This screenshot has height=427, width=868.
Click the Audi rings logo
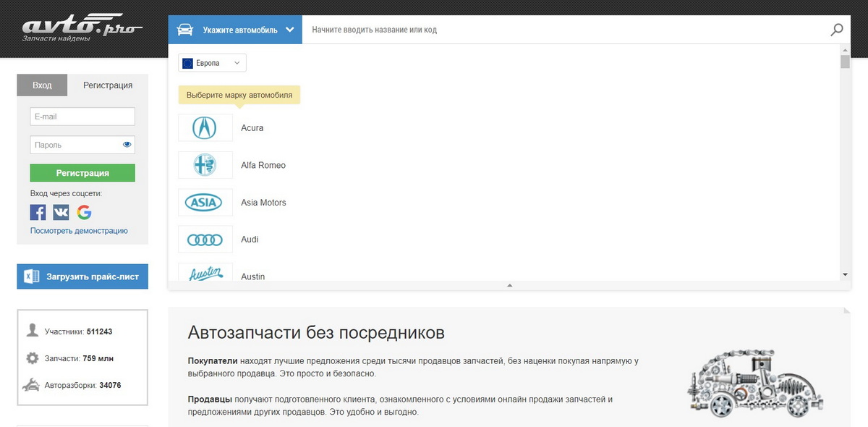pos(205,240)
